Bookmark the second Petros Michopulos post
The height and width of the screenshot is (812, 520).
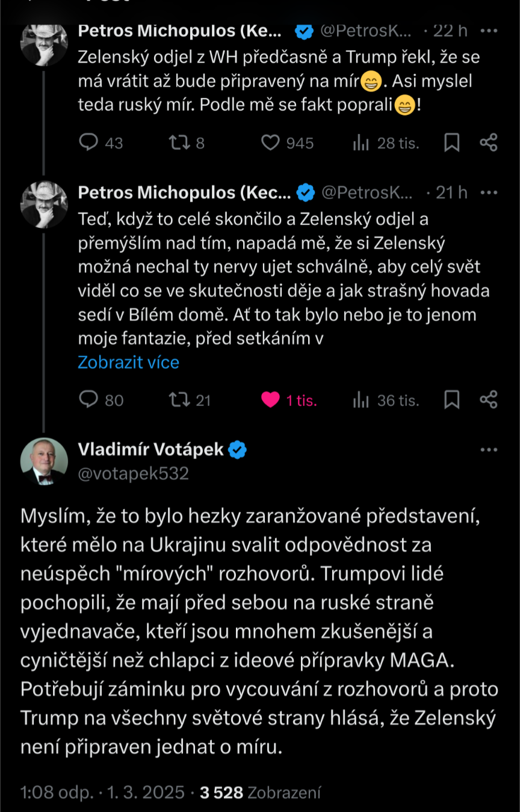(452, 400)
